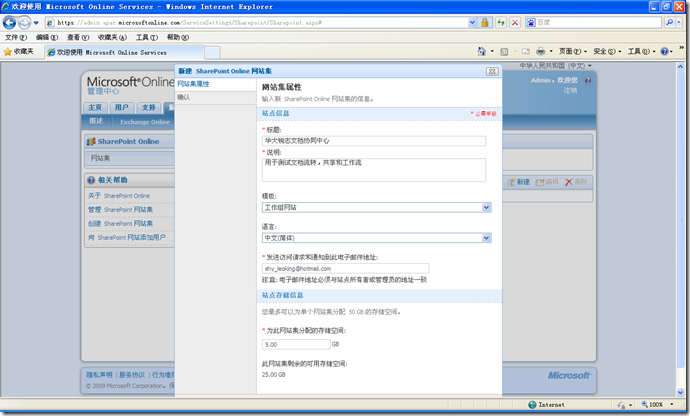Go back with browser Back arrow

pos(9,22)
